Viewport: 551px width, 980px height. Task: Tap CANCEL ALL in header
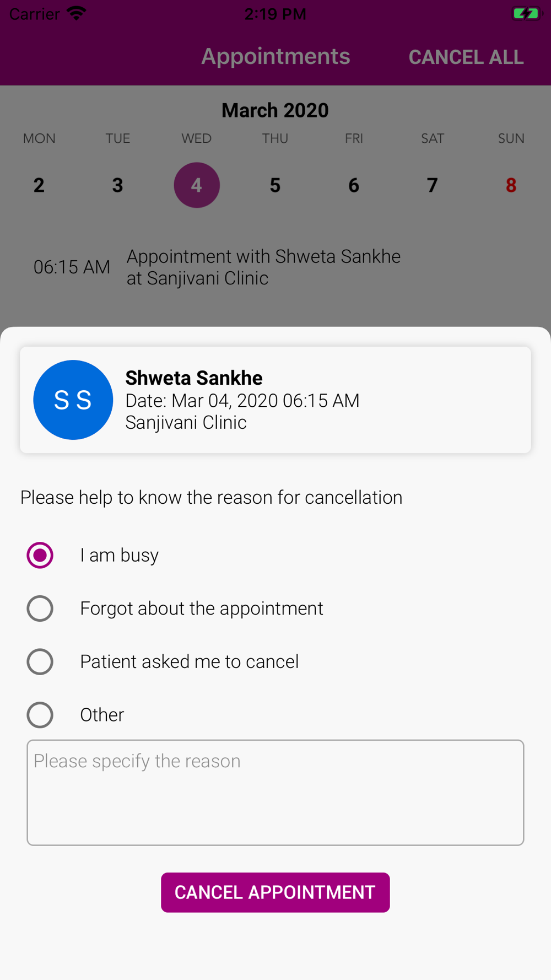466,57
